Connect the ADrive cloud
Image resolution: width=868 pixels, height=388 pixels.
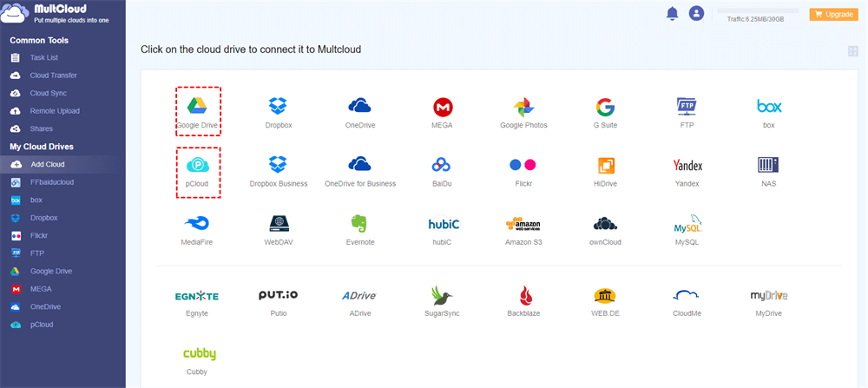pos(360,302)
